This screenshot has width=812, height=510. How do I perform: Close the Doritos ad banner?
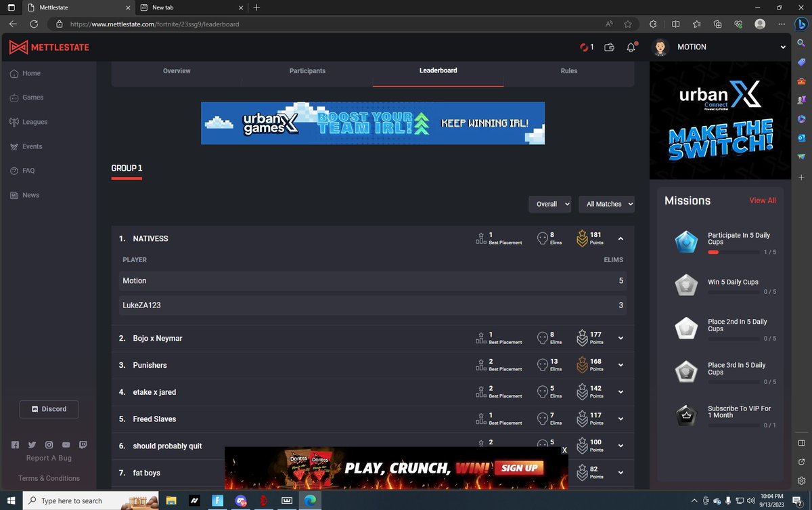pyautogui.click(x=565, y=450)
